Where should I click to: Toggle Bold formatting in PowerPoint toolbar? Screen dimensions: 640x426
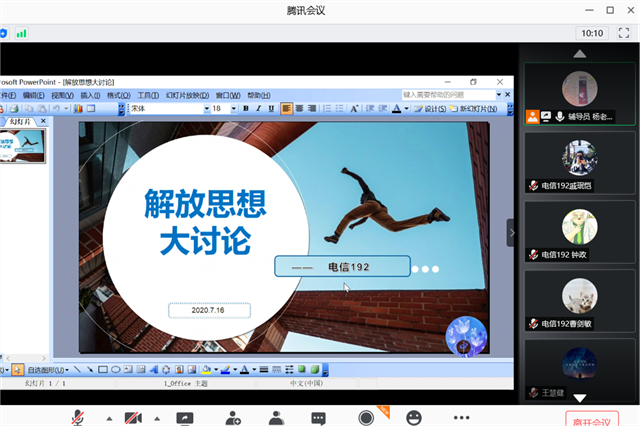click(x=245, y=108)
